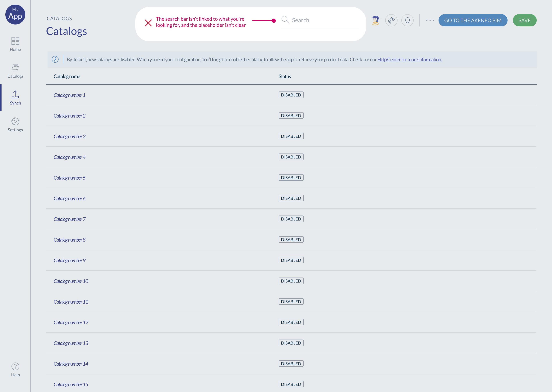
Task: Open the Home sidebar icon
Action: pyautogui.click(x=15, y=44)
